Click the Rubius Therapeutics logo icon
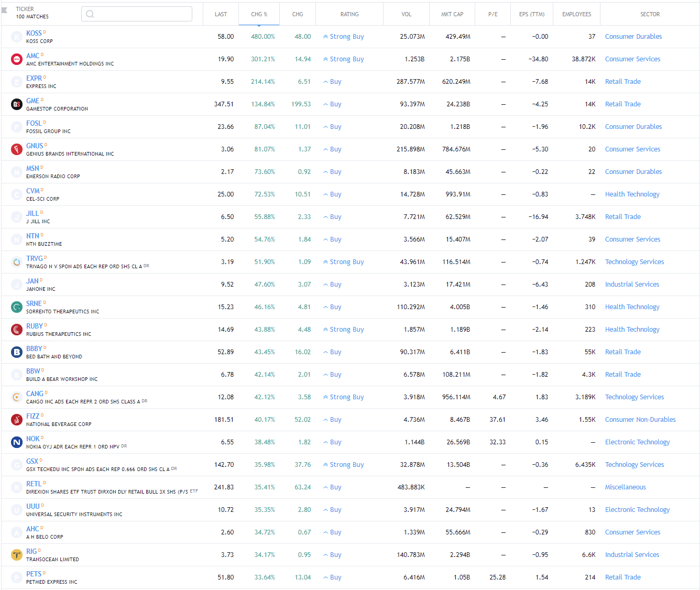The image size is (700, 590). (x=17, y=330)
